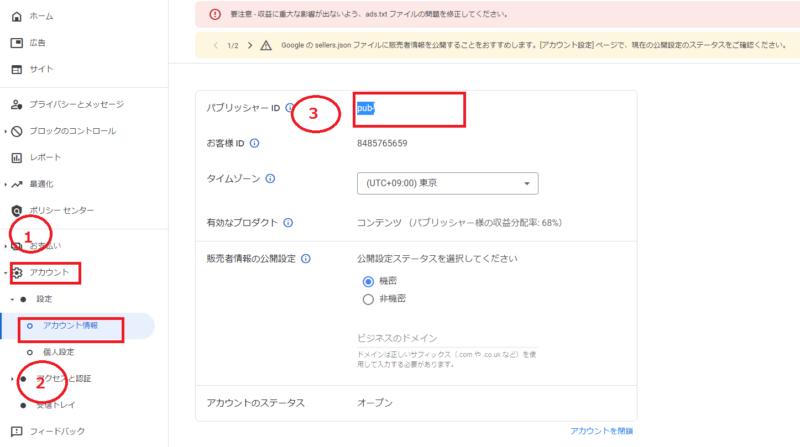Open the サイト (Sites) icon
Screen dimensions: 800x447
tap(16, 69)
